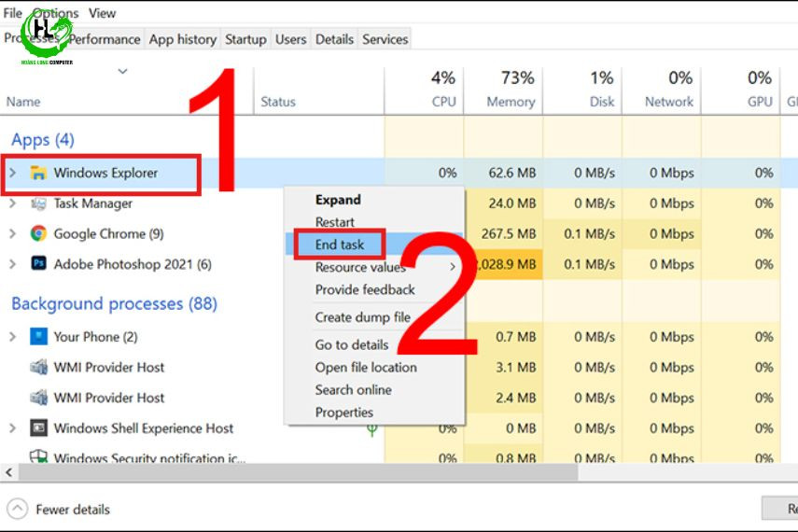Click the Adobe Photoshop 2021 icon
This screenshot has height=532, width=798.
coord(38,264)
